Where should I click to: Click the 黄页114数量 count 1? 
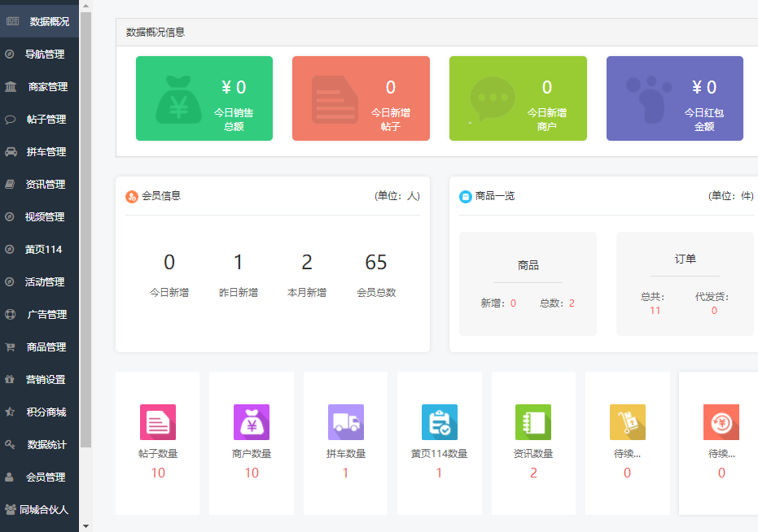coord(439,473)
